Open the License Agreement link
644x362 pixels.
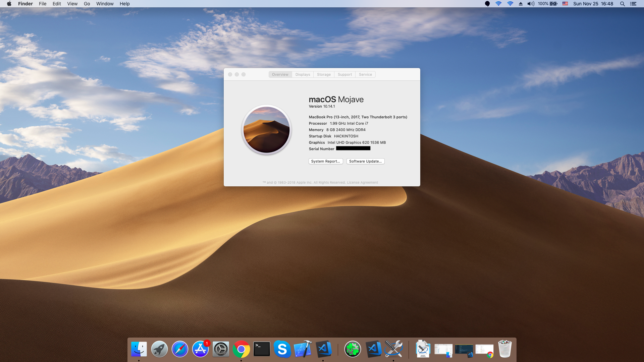pyautogui.click(x=362, y=183)
